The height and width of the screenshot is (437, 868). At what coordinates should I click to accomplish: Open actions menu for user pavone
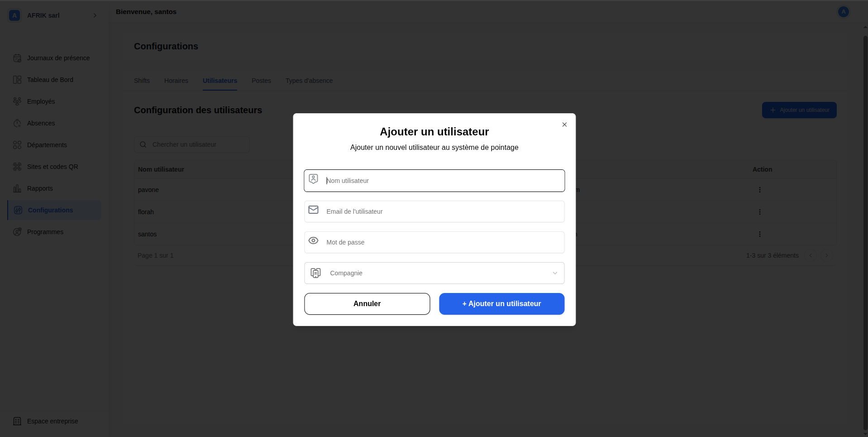(x=759, y=190)
